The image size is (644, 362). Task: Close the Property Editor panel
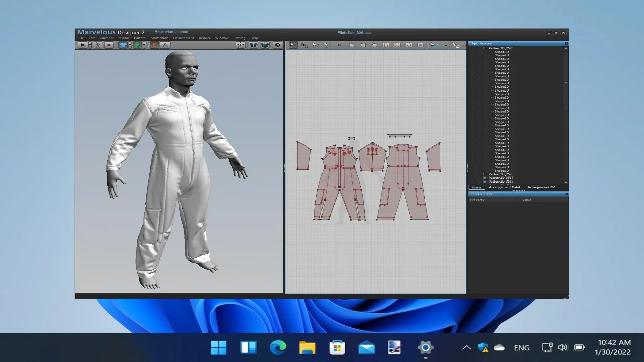click(566, 194)
